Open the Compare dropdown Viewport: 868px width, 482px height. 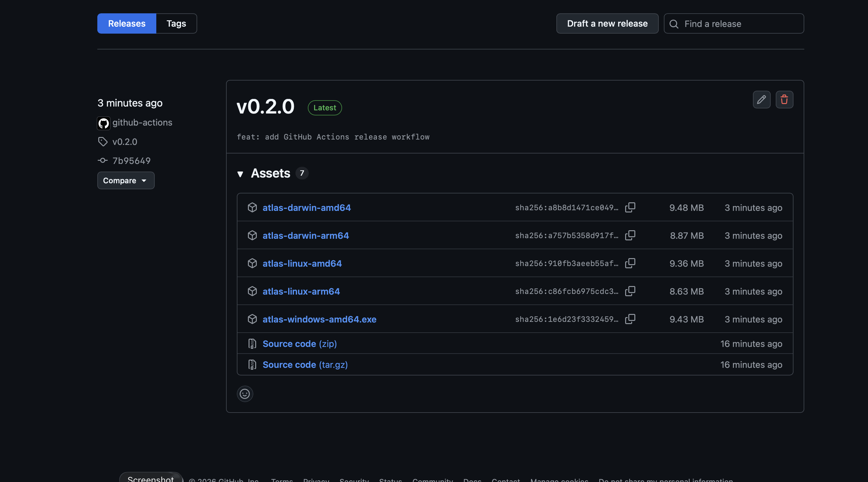(126, 180)
